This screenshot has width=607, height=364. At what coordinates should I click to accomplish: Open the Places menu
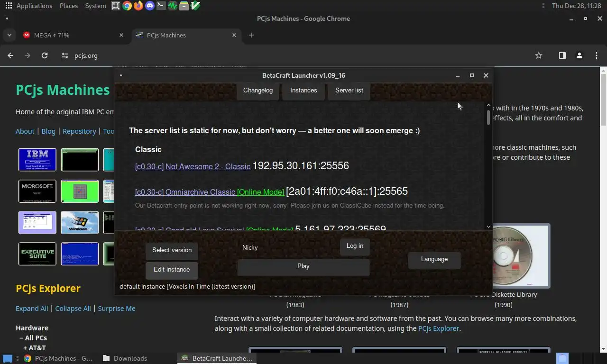pos(69,6)
